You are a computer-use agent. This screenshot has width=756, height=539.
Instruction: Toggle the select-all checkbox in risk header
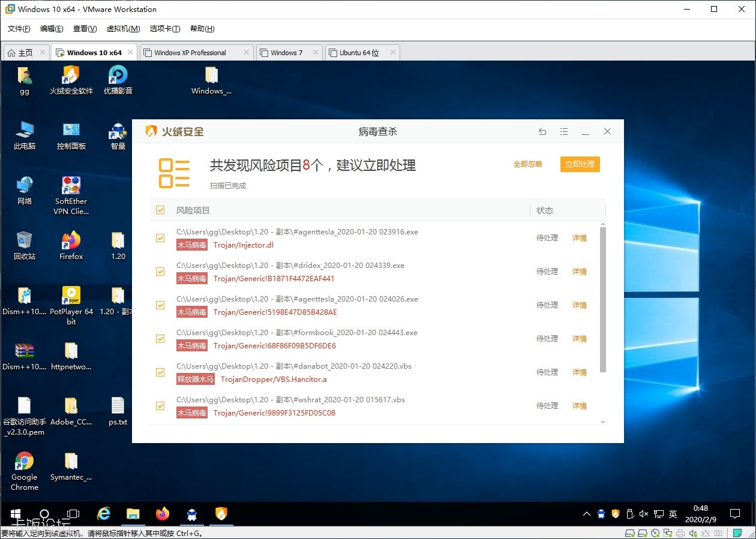click(x=160, y=210)
